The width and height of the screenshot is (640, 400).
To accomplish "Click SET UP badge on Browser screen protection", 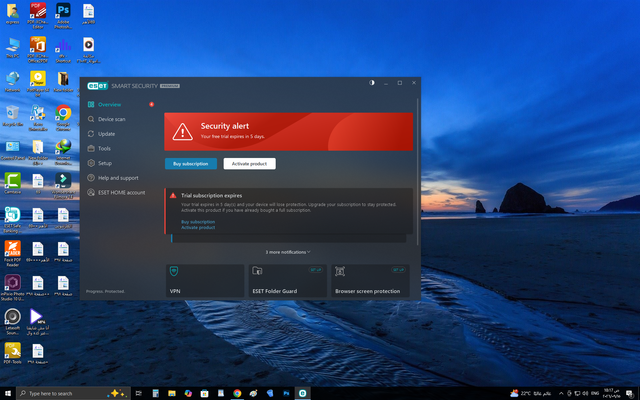I will (x=398, y=270).
